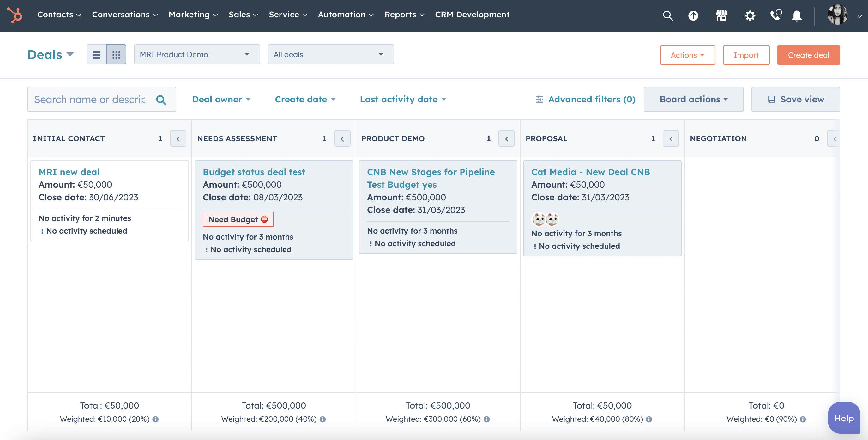Viewport: 868px width, 440px height.
Task: Open the notifications bell
Action: pos(797,15)
